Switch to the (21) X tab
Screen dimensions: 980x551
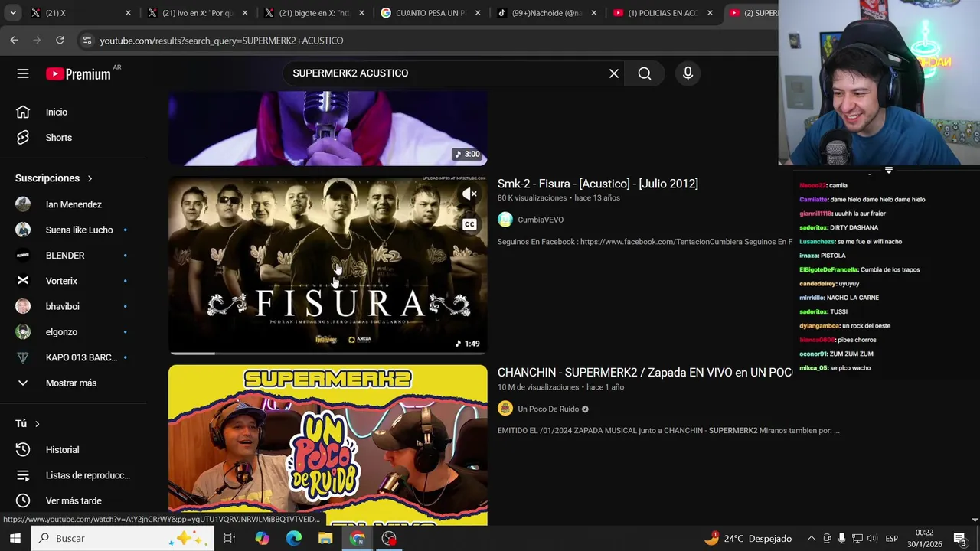(x=80, y=13)
